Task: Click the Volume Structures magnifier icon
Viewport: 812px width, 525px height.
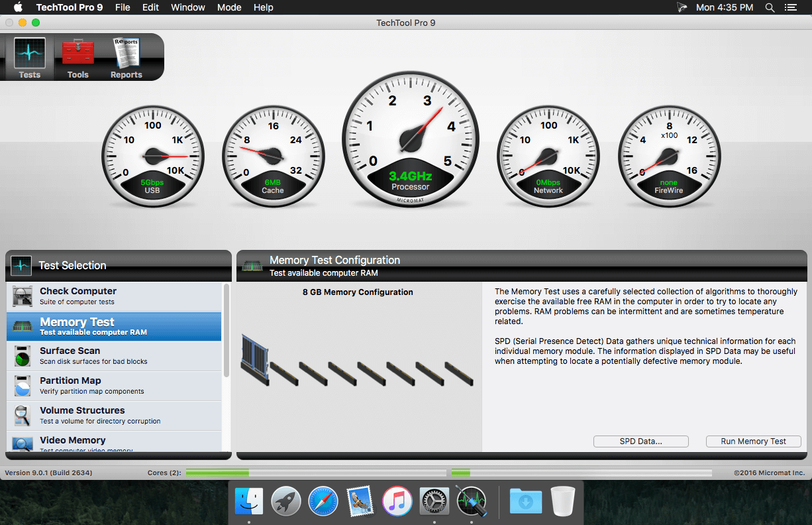Action: (23, 416)
